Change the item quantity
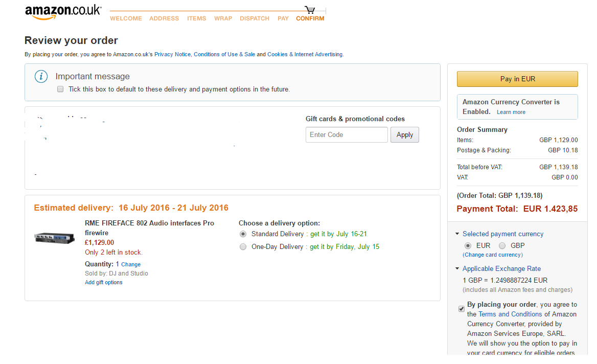 coord(131,265)
